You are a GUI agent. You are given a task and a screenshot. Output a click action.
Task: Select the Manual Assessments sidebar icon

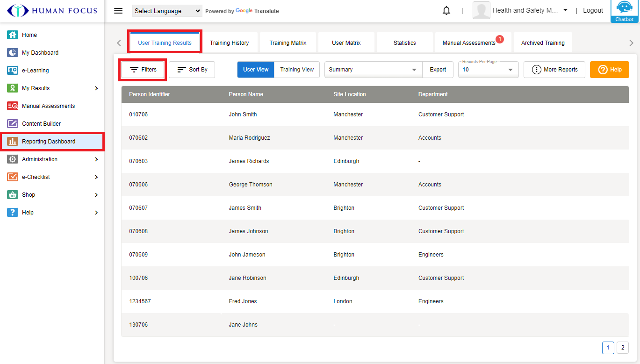(x=13, y=106)
